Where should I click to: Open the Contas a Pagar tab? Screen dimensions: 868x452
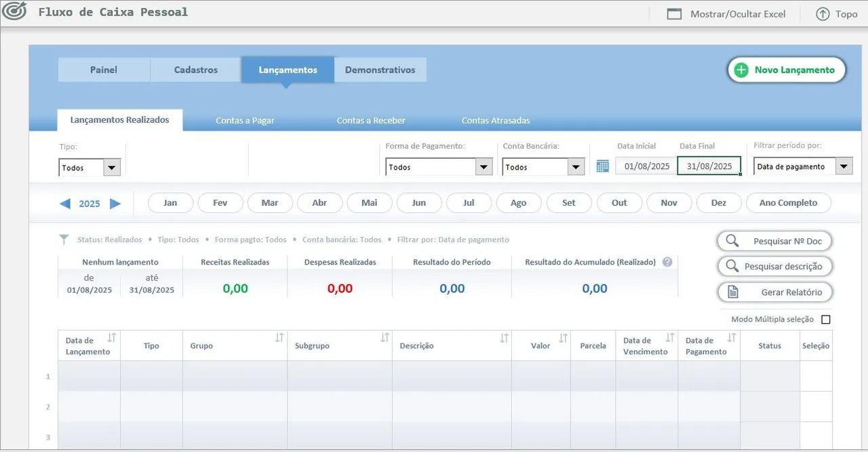[245, 121]
